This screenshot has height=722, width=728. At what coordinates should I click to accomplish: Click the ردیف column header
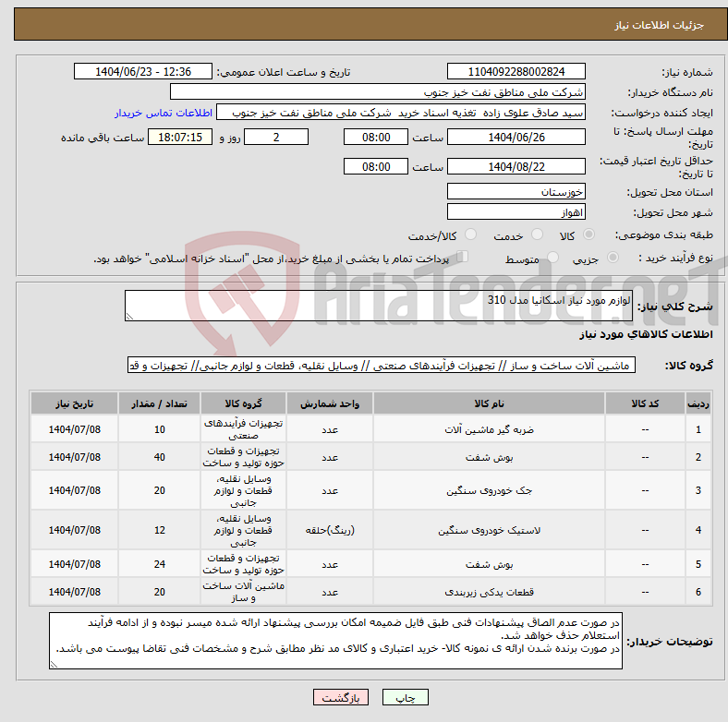[698, 403]
